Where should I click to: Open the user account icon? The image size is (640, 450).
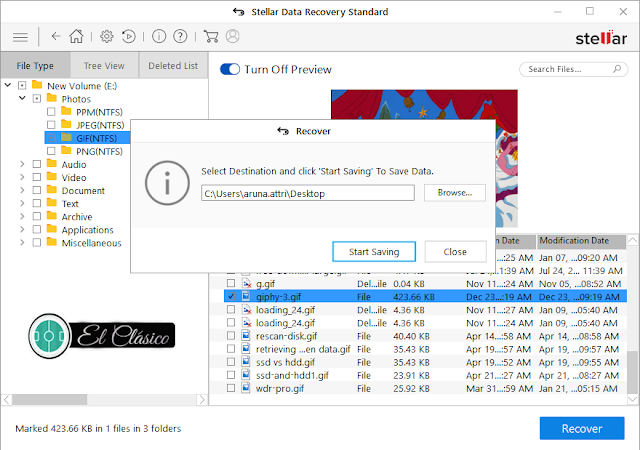[232, 36]
